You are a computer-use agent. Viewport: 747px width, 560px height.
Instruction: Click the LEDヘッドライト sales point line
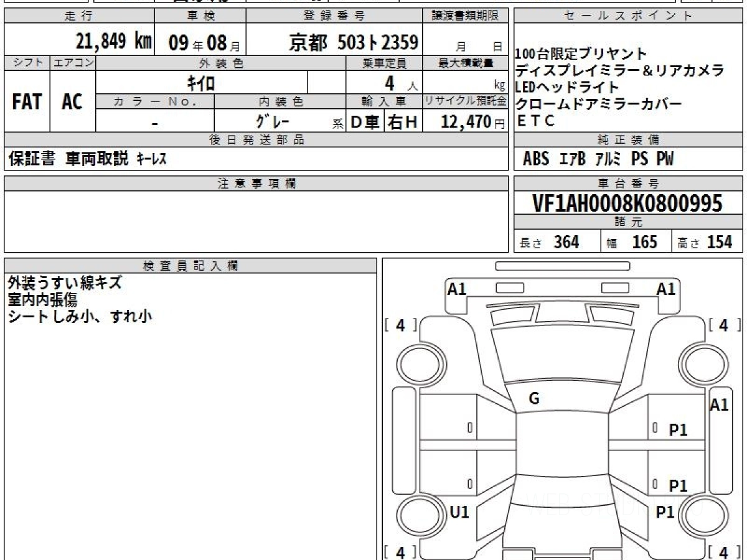pos(567,87)
